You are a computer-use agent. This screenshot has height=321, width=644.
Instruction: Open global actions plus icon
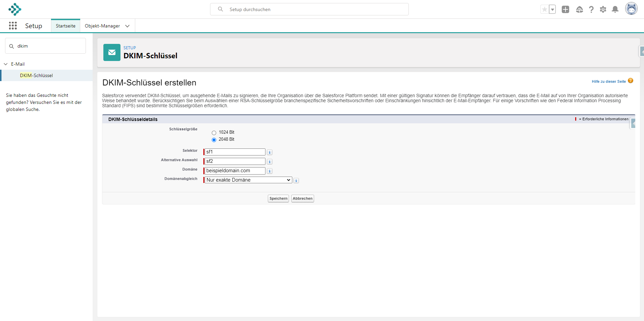click(x=565, y=9)
